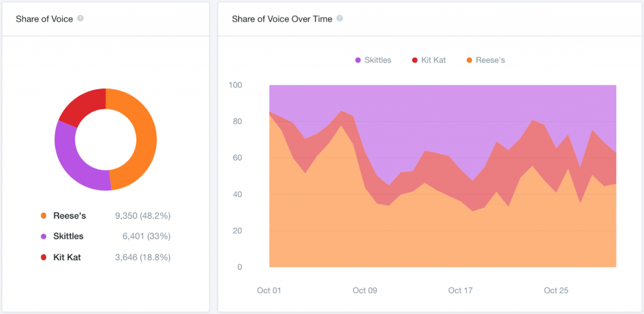Click the Oct 01 date axis label

269,291
